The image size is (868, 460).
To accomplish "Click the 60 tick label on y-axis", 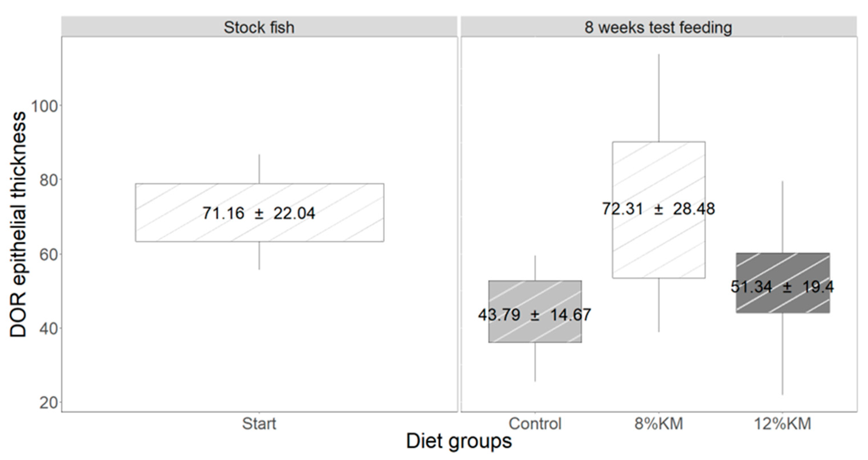I will (48, 254).
